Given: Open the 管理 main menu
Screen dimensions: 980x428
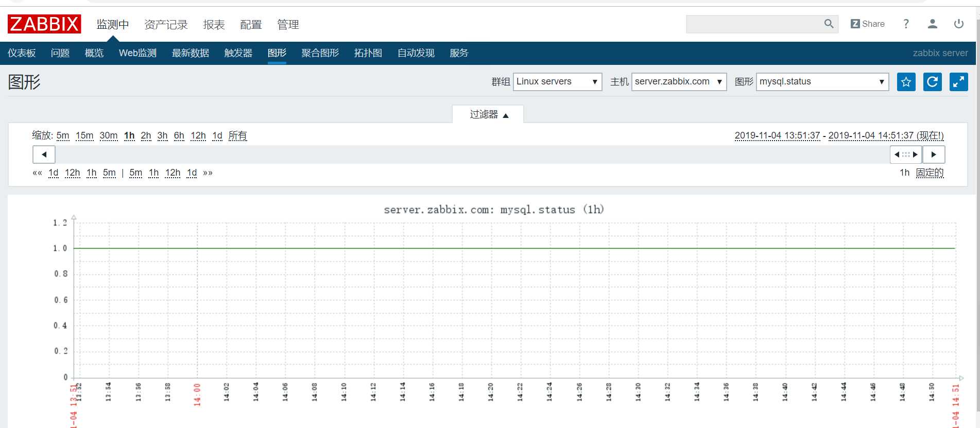Looking at the screenshot, I should tap(288, 24).
